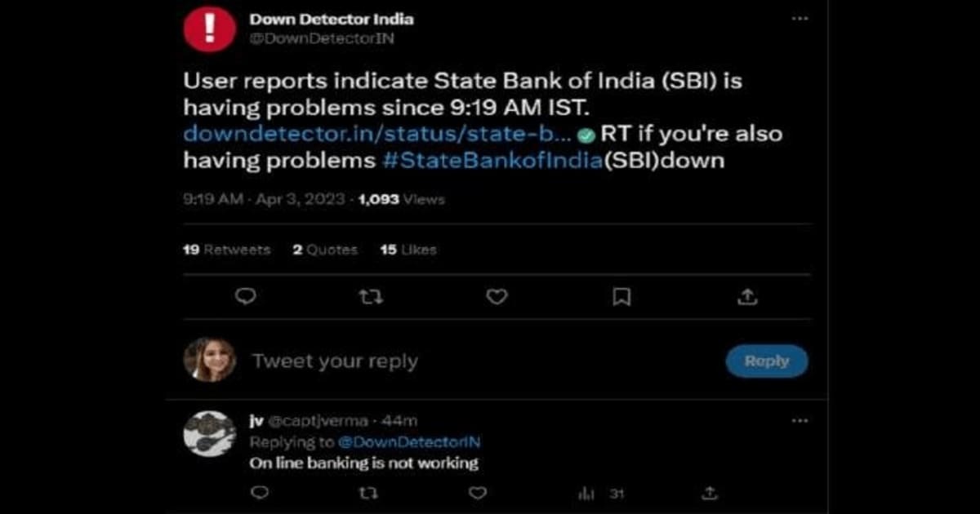Retweet jv's comment

point(368,493)
